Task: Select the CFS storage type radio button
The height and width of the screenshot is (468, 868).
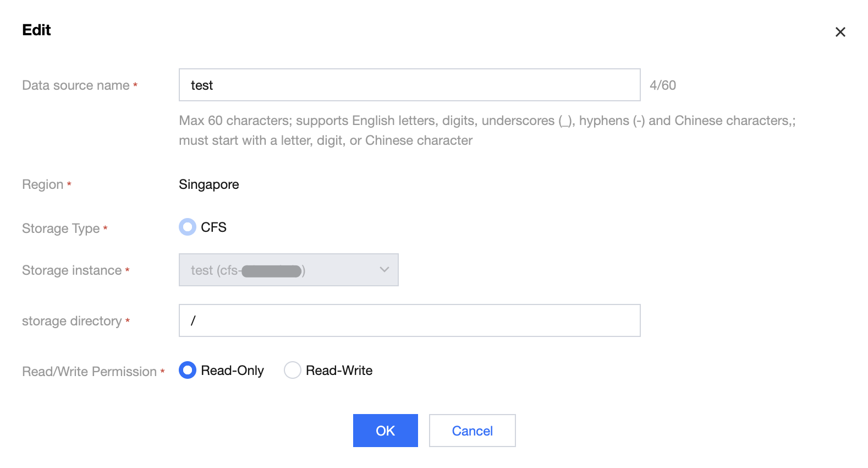Action: [188, 227]
